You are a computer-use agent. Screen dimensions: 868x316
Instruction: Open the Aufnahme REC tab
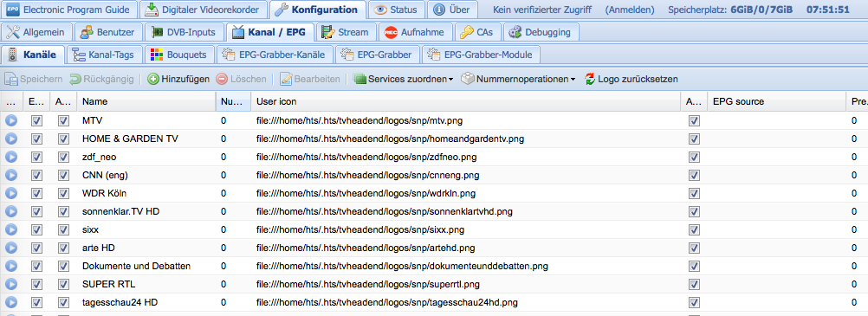[415, 32]
